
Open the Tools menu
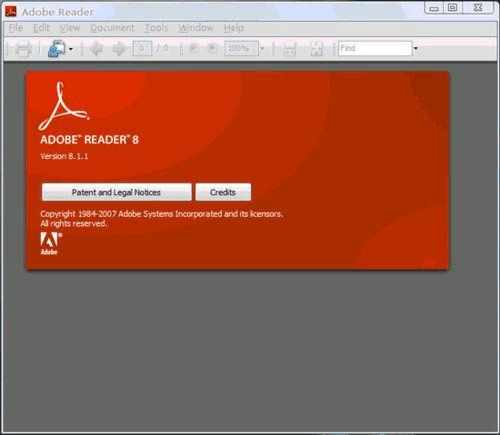click(x=156, y=28)
